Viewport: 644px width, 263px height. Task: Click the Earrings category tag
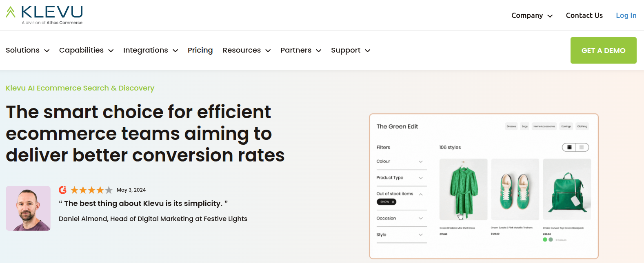click(x=566, y=126)
